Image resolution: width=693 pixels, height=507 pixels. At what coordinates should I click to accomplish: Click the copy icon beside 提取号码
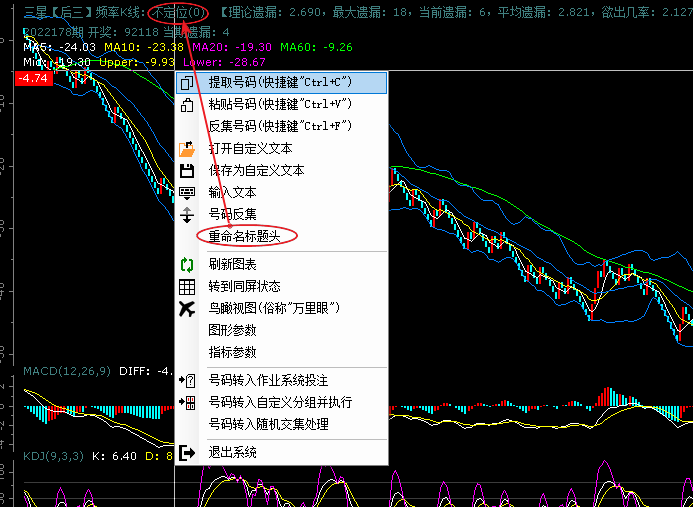click(187, 83)
